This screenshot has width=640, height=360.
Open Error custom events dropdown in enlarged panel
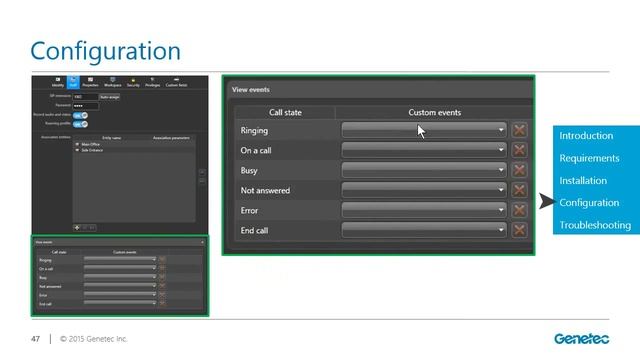click(424, 210)
